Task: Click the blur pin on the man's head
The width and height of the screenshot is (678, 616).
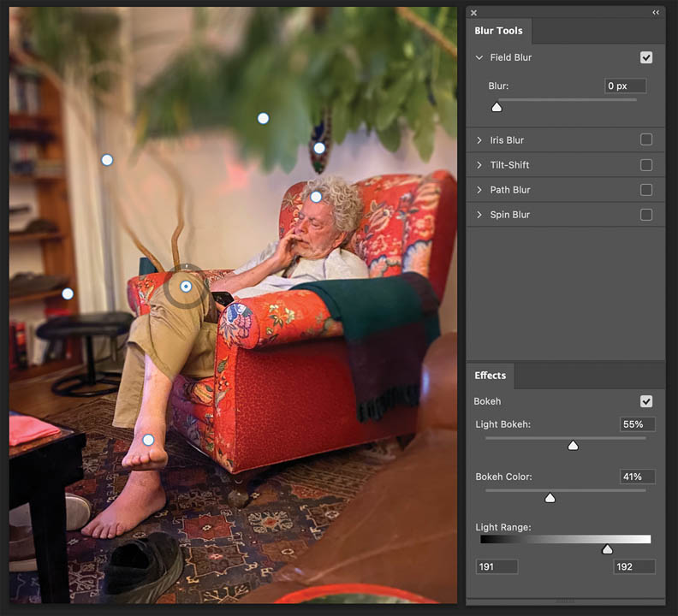Action: [316, 197]
